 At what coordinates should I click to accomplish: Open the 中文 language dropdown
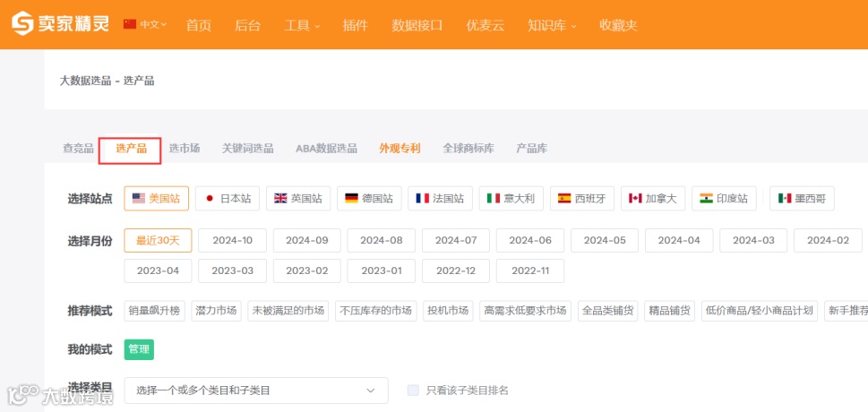(145, 24)
